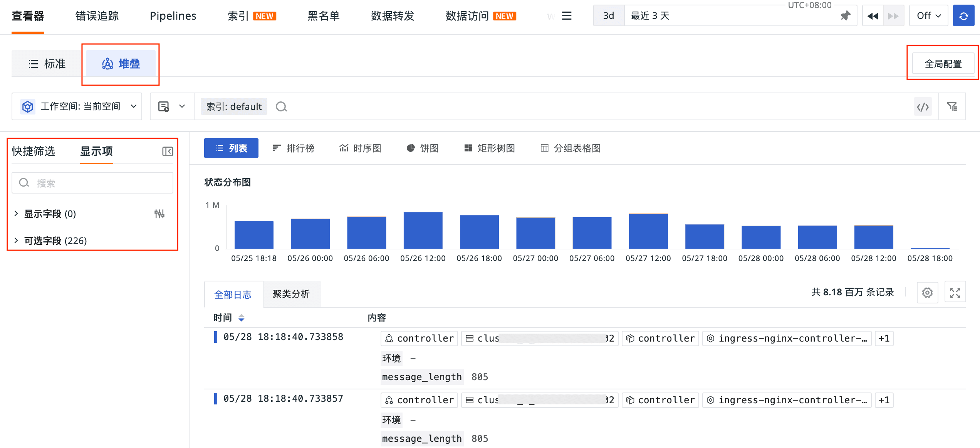The height and width of the screenshot is (448, 980).
Task: Switch to 聚类分析 tab
Action: [x=291, y=294]
